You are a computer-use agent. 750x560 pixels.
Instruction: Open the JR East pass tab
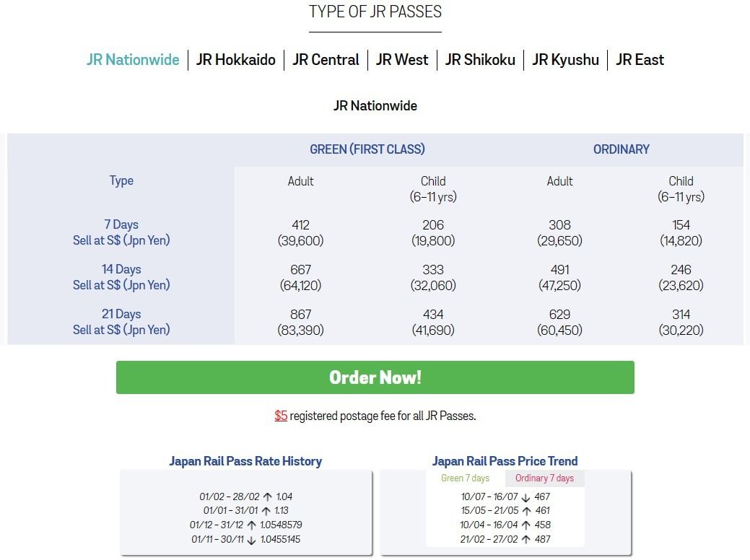640,60
